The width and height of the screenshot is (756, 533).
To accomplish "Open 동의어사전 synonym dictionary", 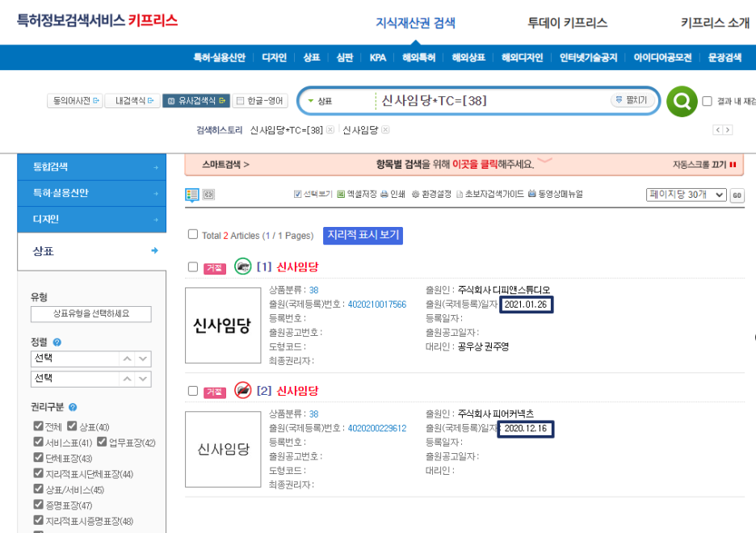I will pyautogui.click(x=75, y=101).
